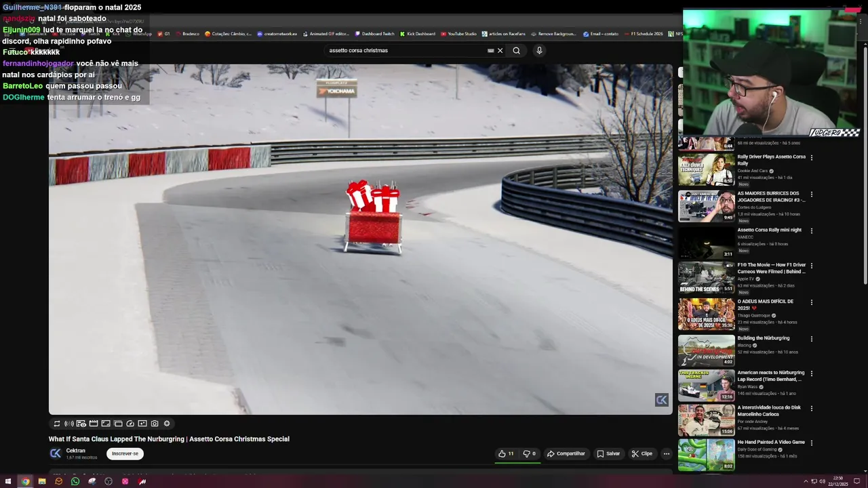Click the screenshot camera icon under the video
The width and height of the screenshot is (868, 488).
(x=155, y=424)
